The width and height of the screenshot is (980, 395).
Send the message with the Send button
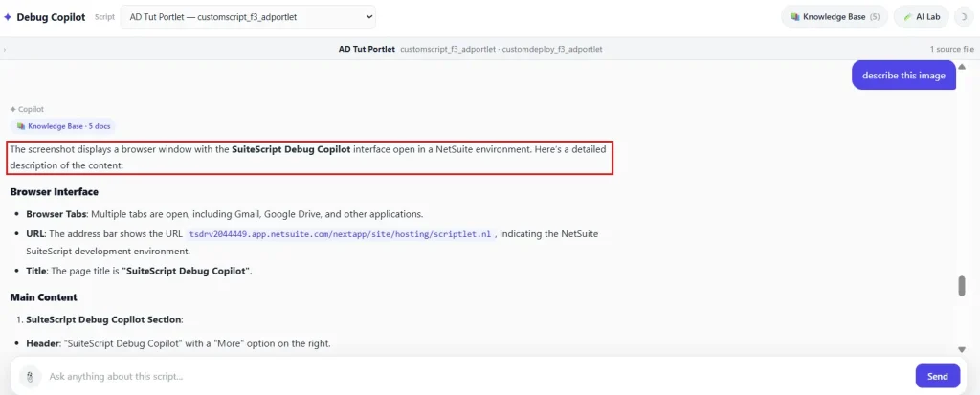coord(938,376)
